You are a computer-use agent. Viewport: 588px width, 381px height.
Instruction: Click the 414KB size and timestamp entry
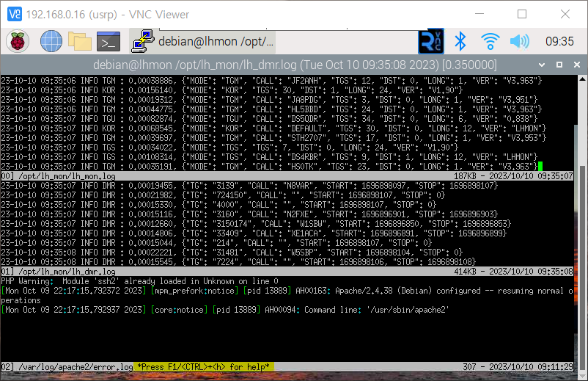(513, 272)
